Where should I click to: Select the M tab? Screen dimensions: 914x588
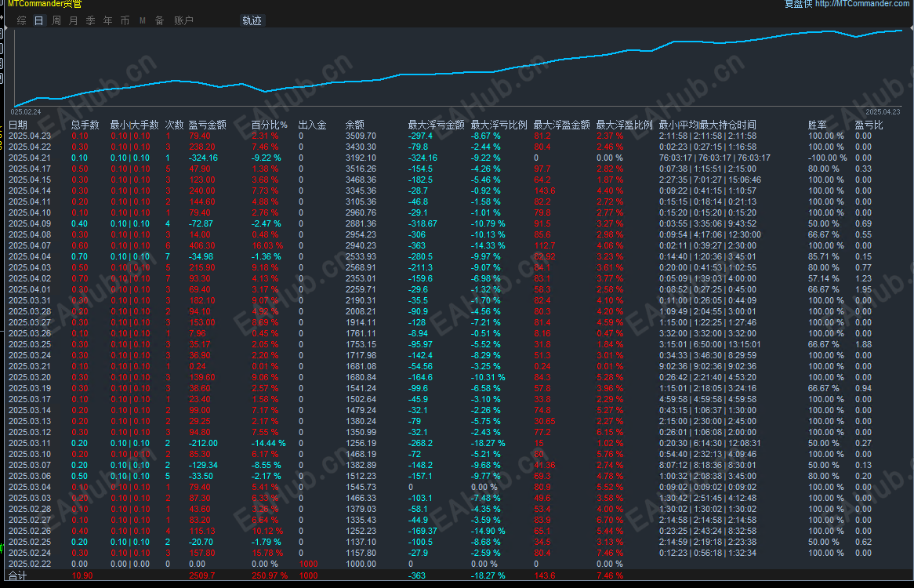point(142,20)
